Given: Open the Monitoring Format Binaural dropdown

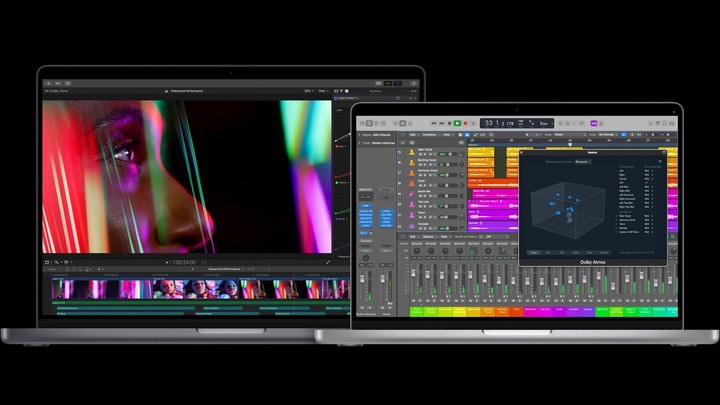Looking at the screenshot, I should (x=581, y=160).
